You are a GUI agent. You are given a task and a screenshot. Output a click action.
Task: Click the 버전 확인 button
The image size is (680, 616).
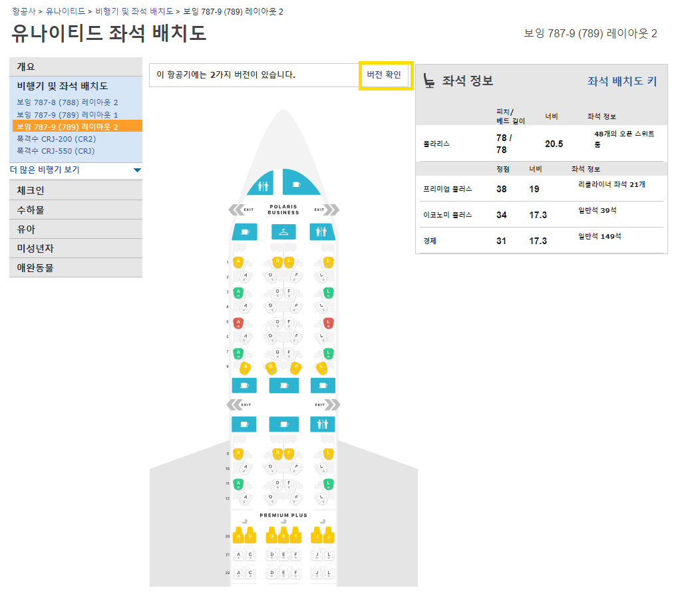point(385,75)
